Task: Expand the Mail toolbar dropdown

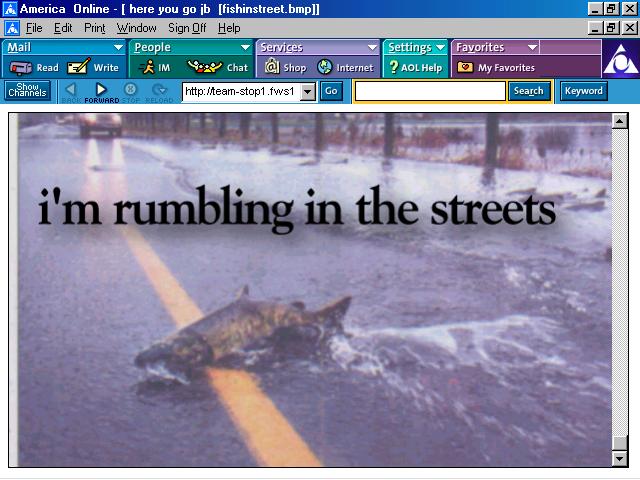Action: click(x=118, y=47)
